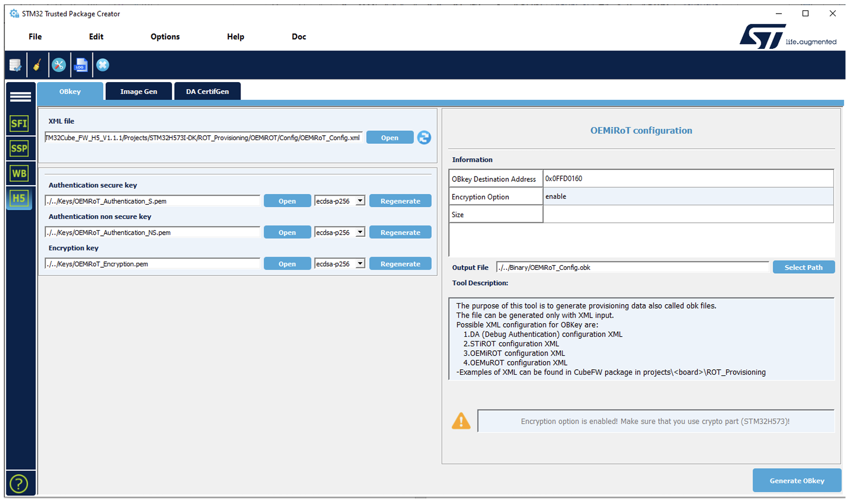Screen dimensions: 846x504
Task: Open the File menu
Action: [35, 36]
